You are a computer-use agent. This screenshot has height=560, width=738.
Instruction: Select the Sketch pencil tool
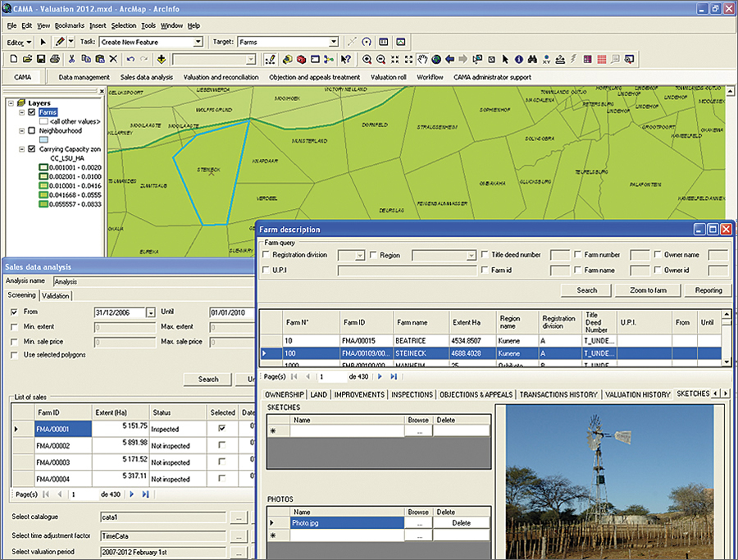[x=59, y=42]
